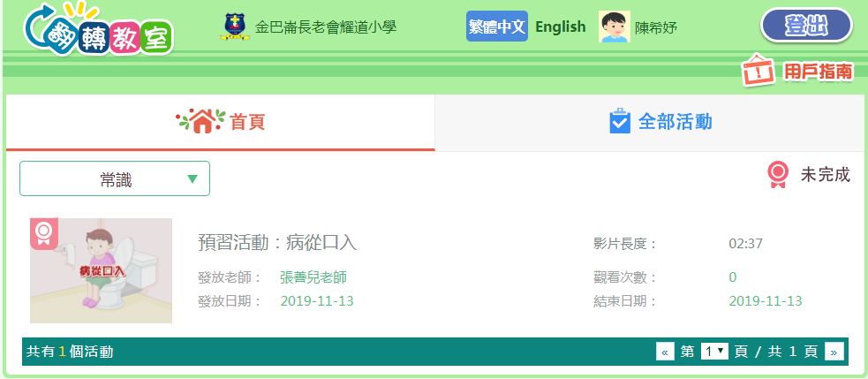Image resolution: width=868 pixels, height=379 pixels.
Task: Switch language to 繁體中文
Action: tap(496, 27)
